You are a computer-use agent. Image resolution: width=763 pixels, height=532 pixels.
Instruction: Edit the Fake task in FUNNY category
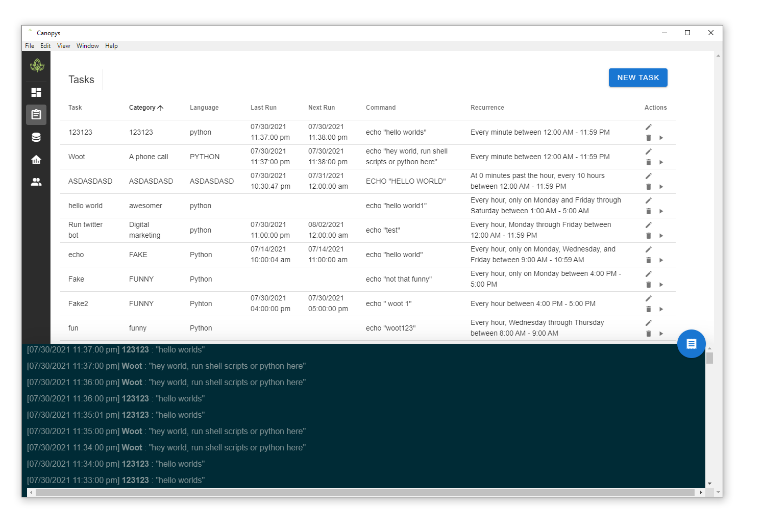coord(649,274)
